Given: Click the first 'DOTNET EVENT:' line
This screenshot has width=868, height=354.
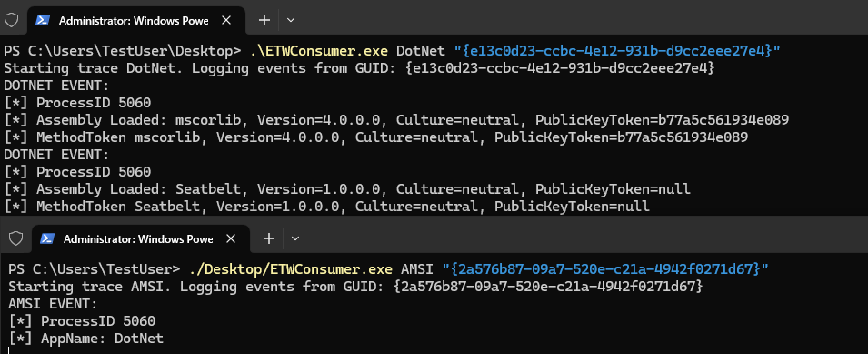Looking at the screenshot, I should tap(56, 86).
